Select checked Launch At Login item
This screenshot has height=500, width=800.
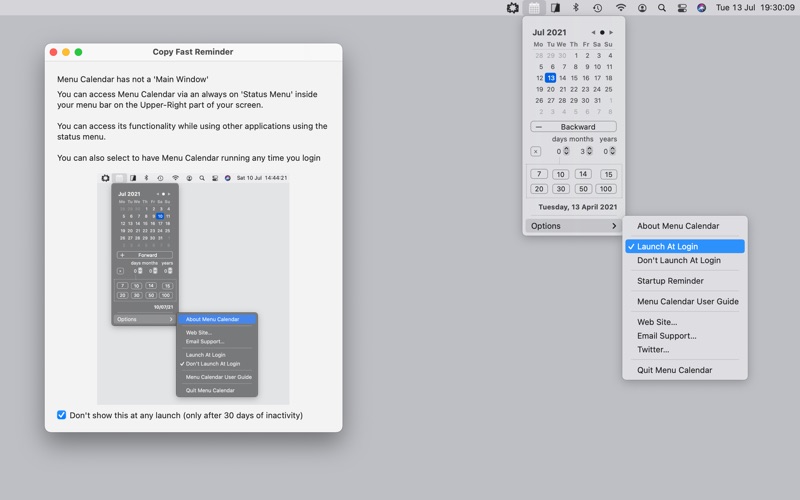(685, 246)
